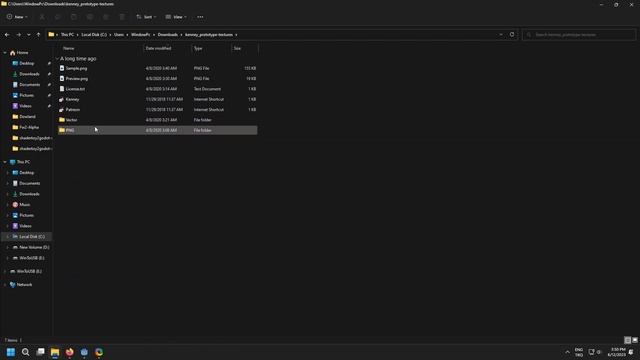
Task: Expand Local Disk (C:) in sidebar
Action: coord(7,237)
